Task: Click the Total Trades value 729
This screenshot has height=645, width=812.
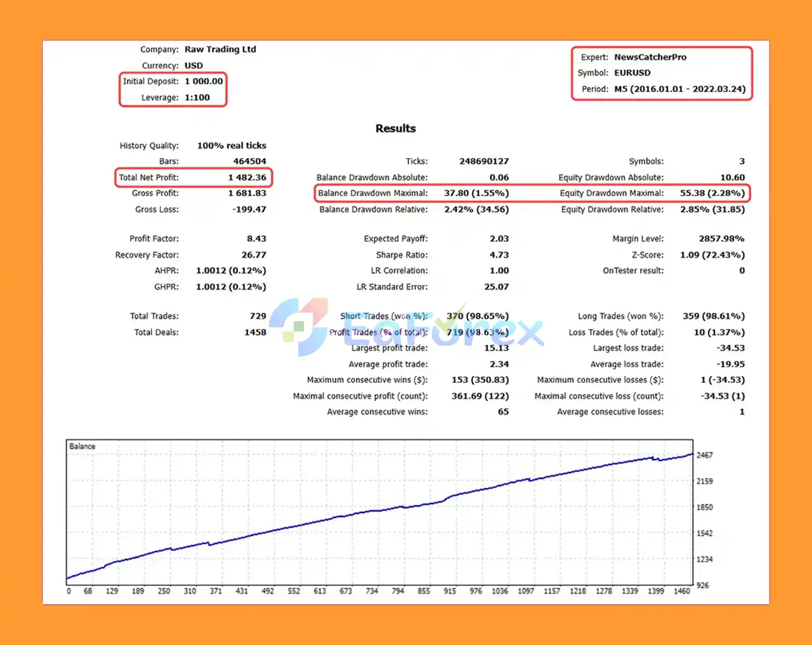Action: click(258, 316)
